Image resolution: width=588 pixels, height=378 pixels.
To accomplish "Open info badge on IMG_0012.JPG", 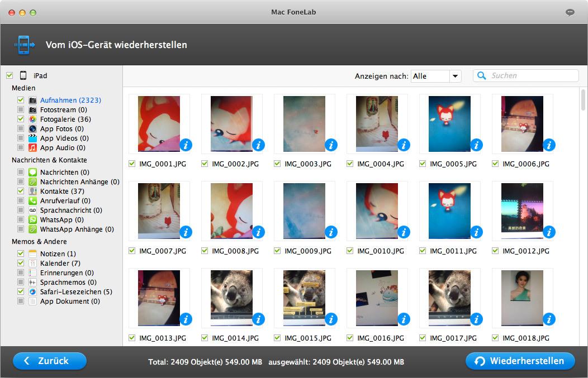I will tap(549, 232).
